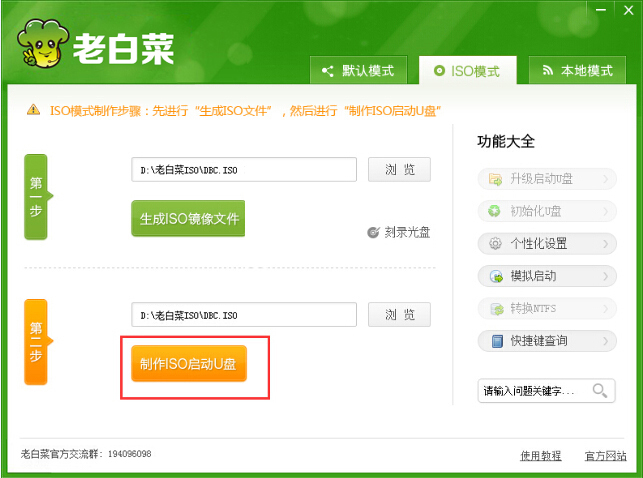This screenshot has height=478, width=643.
Task: Open the 使用教程 link
Action: click(540, 455)
